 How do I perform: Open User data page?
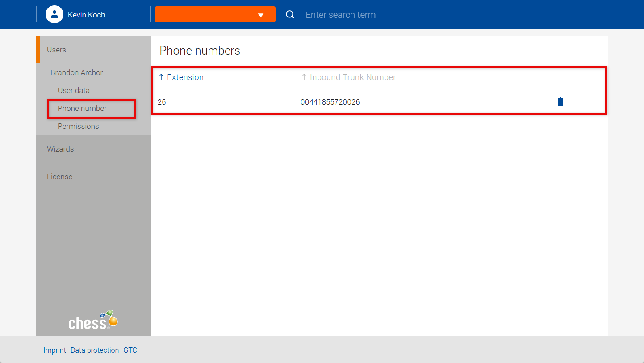[x=74, y=90]
